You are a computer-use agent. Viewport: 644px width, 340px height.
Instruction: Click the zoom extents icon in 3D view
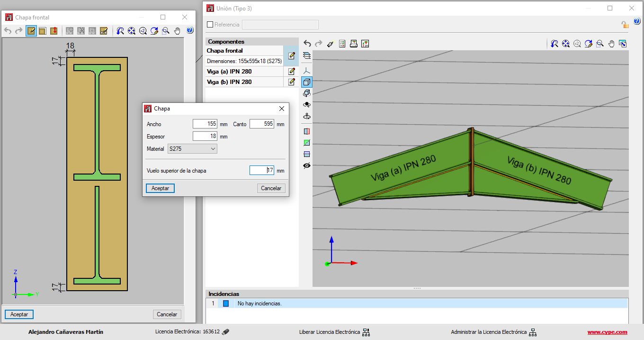(x=565, y=44)
